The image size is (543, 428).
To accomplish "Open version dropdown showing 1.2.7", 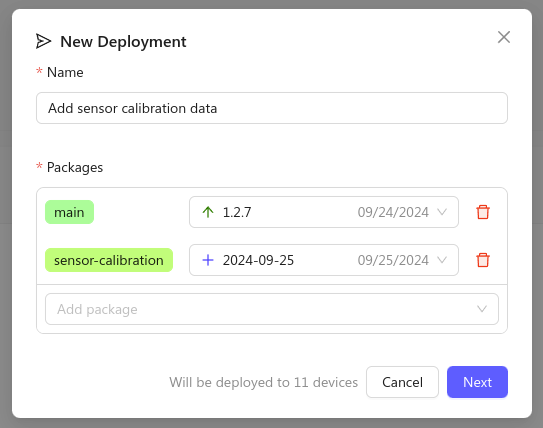I will click(324, 212).
